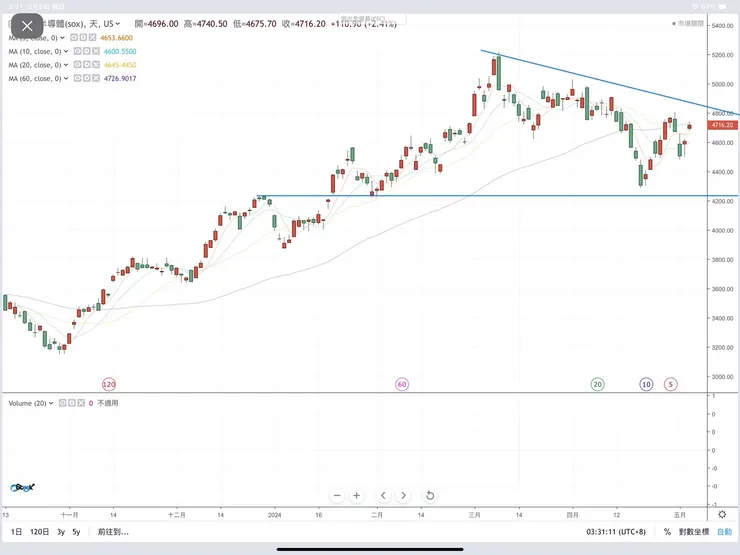This screenshot has width=740, height=555.
Task: Click the close price 收=4716.20
Action: (303, 24)
